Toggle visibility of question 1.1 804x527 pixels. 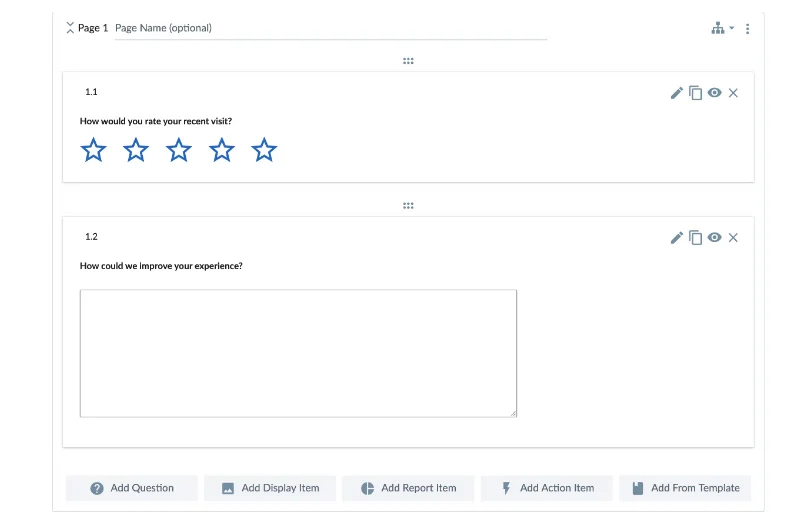pyautogui.click(x=714, y=93)
